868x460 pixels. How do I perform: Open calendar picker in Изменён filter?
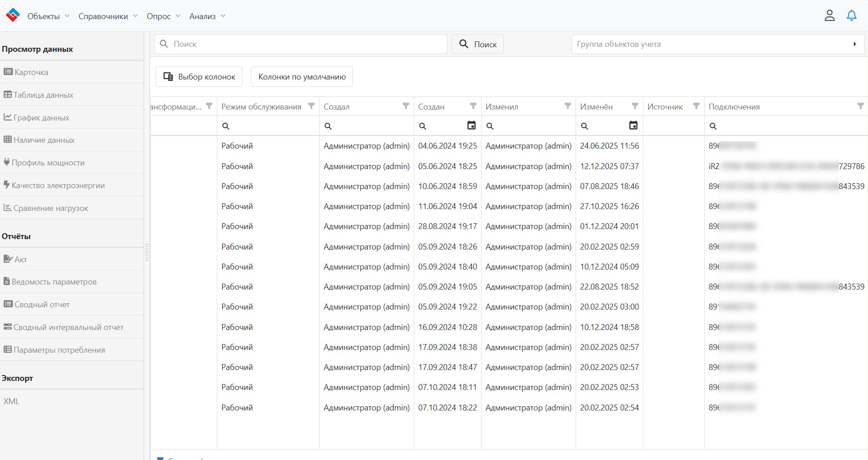633,125
